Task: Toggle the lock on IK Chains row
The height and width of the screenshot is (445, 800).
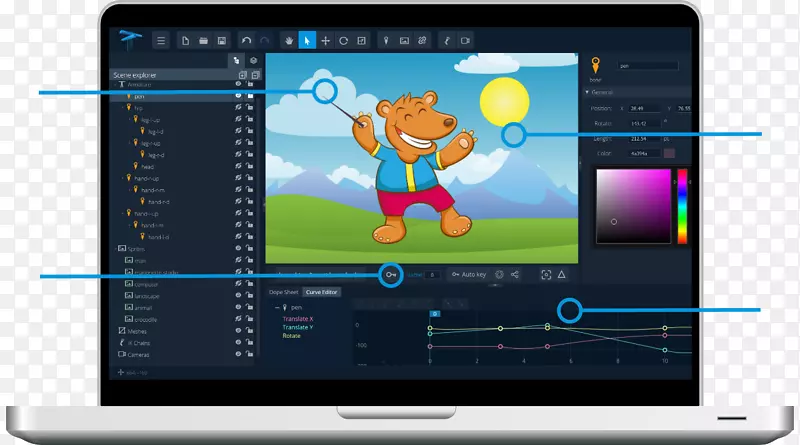Action: point(249,342)
